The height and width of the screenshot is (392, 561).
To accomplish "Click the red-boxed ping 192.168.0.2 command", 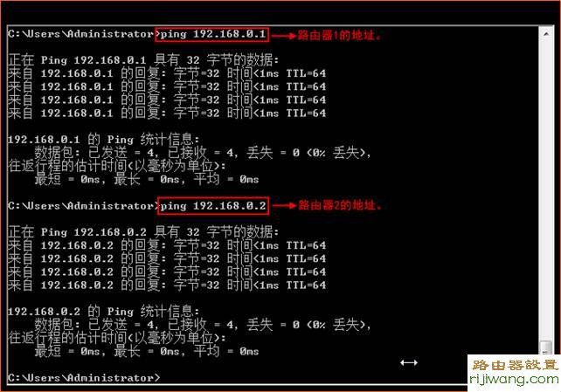I will click(x=213, y=206).
